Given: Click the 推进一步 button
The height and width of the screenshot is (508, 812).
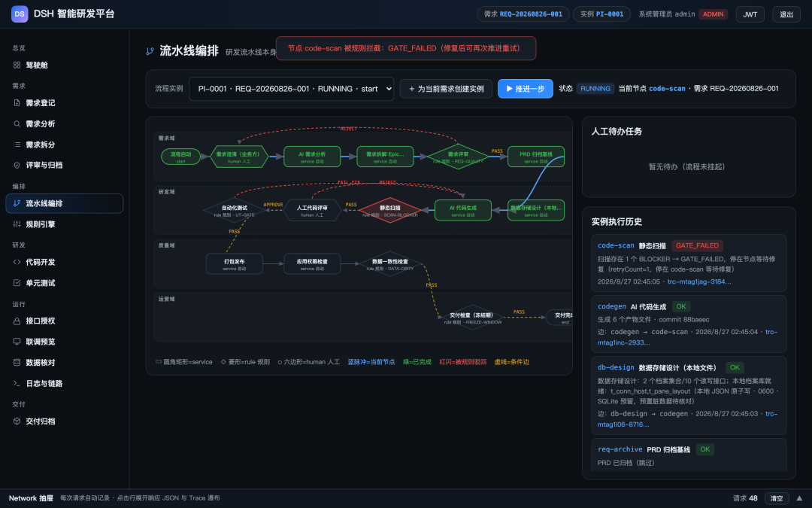Looking at the screenshot, I should [x=525, y=89].
